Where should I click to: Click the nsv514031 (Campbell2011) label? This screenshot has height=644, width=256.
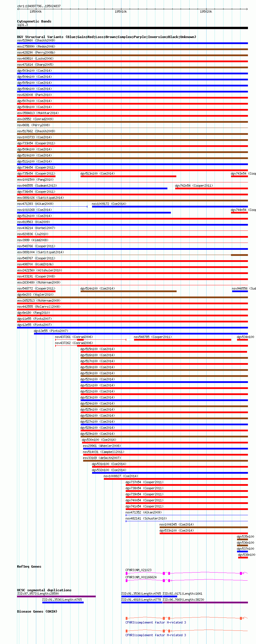point(104,452)
